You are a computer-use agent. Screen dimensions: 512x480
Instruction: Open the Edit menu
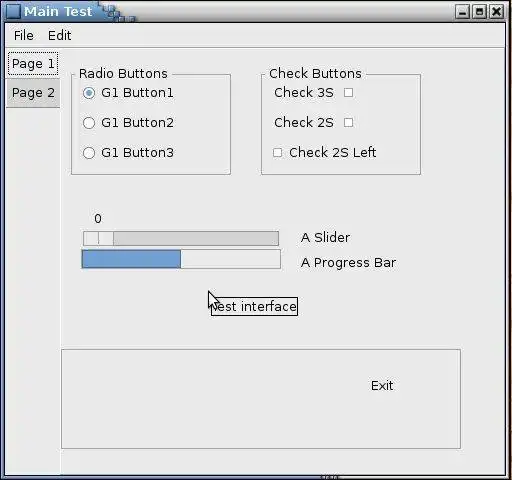pyautogui.click(x=59, y=35)
